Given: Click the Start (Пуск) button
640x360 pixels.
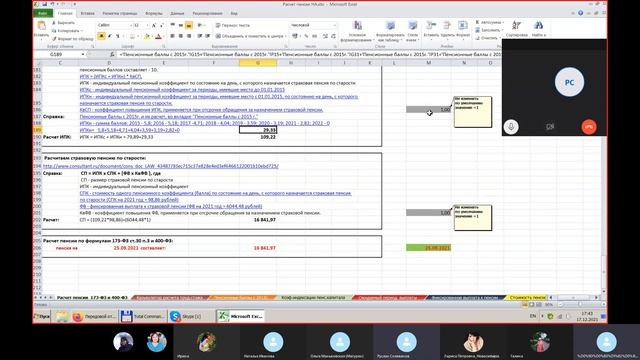Looking at the screenshot, I should [42, 316].
